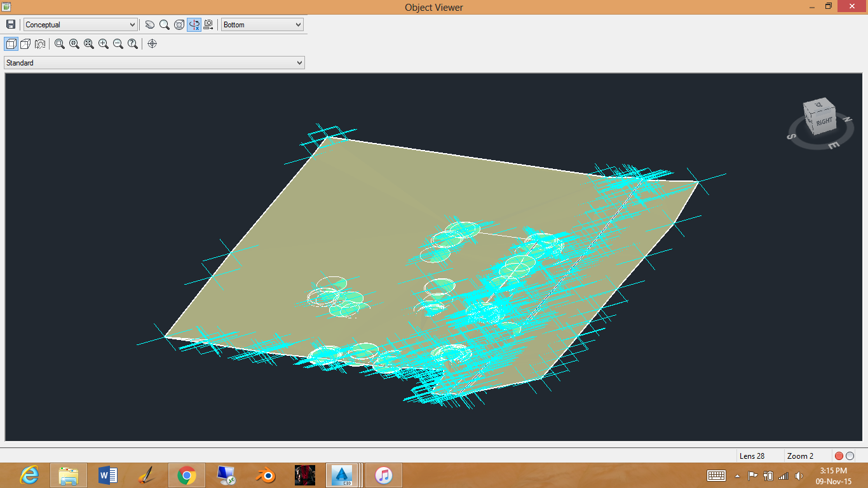Viewport: 868px width, 488px height.
Task: Click the E compass letter on ViewCube
Action: (x=834, y=145)
